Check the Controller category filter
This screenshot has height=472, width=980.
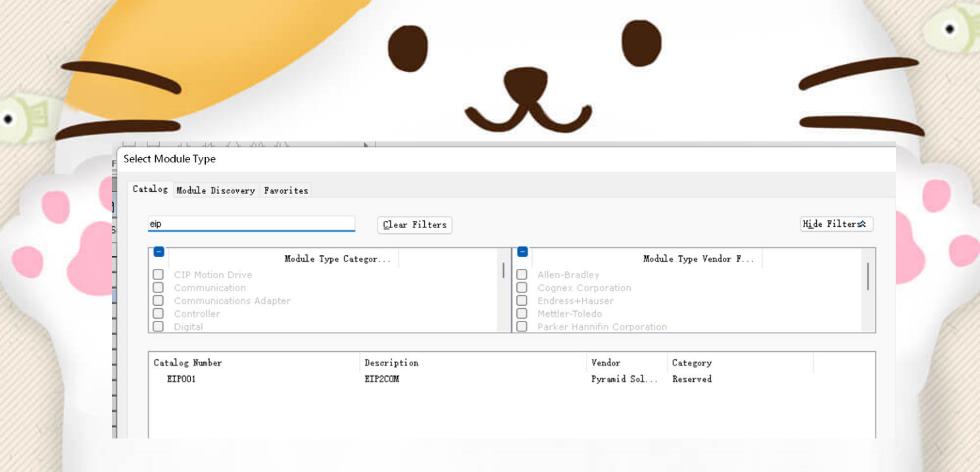pos(158,314)
